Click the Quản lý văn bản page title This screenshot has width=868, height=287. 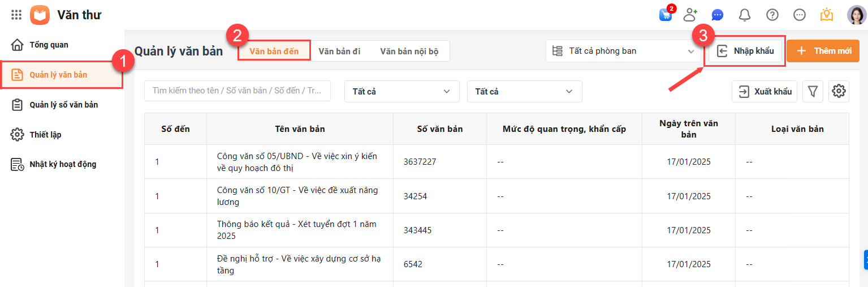pyautogui.click(x=179, y=52)
